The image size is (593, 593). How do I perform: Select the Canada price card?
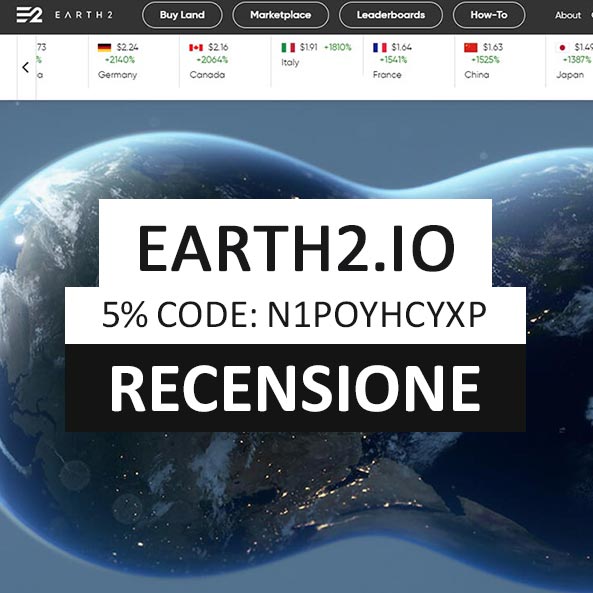(x=225, y=61)
